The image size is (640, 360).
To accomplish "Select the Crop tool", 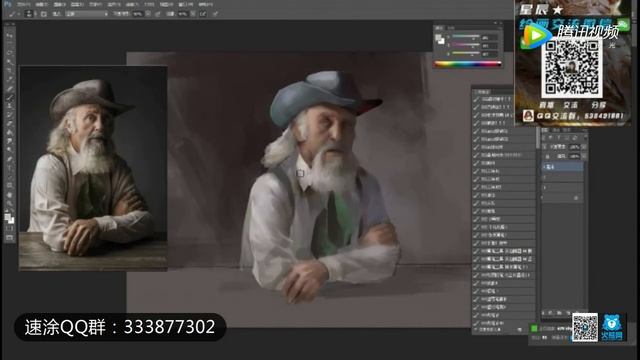I will point(9,71).
